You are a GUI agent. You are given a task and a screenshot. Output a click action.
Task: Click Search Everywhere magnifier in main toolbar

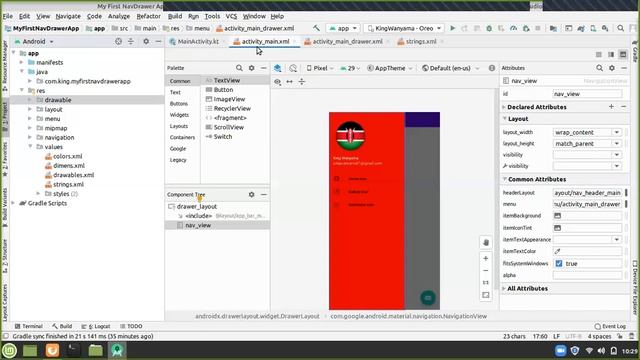(620, 28)
